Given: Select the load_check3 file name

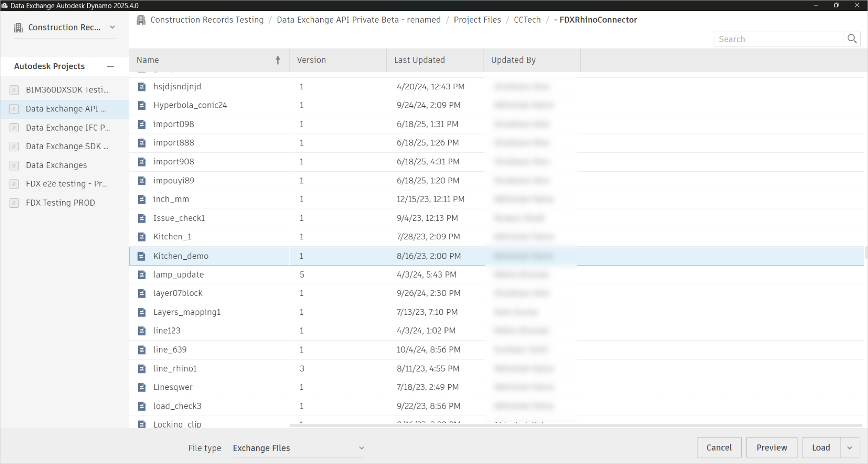Looking at the screenshot, I should (x=177, y=406).
